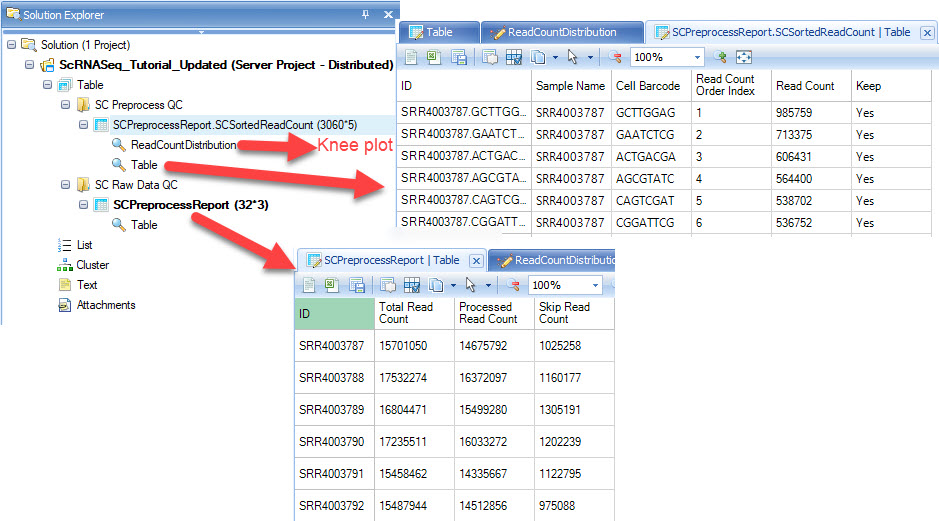939x521 pixels.
Task: Select the Cluster item in Solution Explorer
Action: 93,265
